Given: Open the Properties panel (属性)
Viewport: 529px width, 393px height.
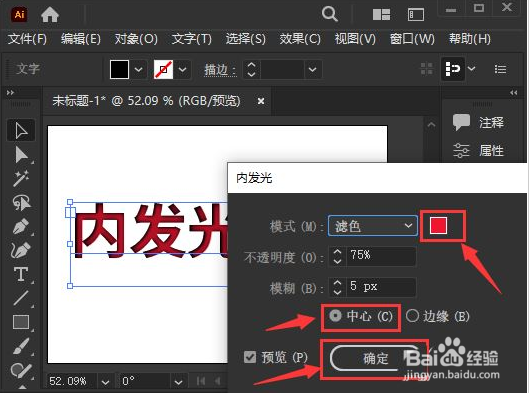Looking at the screenshot, I should tap(478, 150).
